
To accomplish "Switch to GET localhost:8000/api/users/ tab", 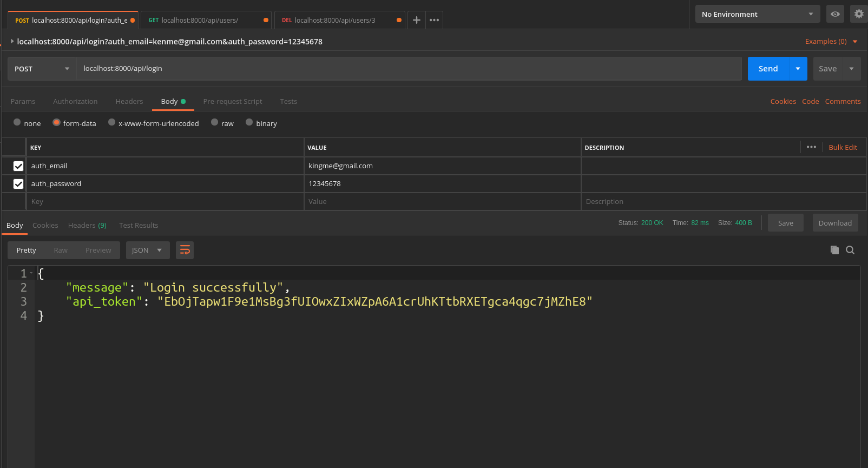I will click(206, 20).
